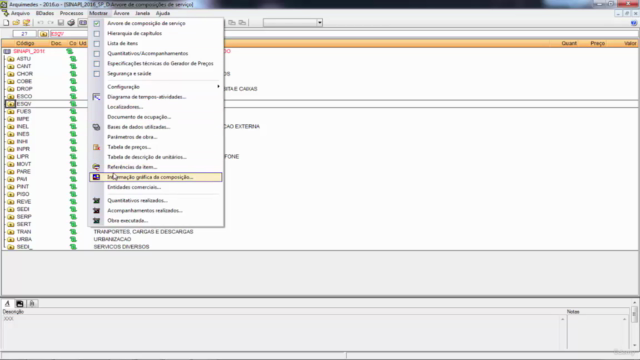Click green document icon in ASTU row
640x360 pixels.
pyautogui.click(x=73, y=59)
